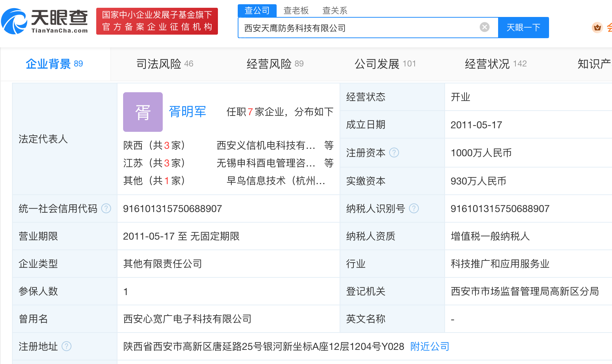Open 西安义信机电科技有... company link
Viewport: 612px width, 364px height.
266,145
